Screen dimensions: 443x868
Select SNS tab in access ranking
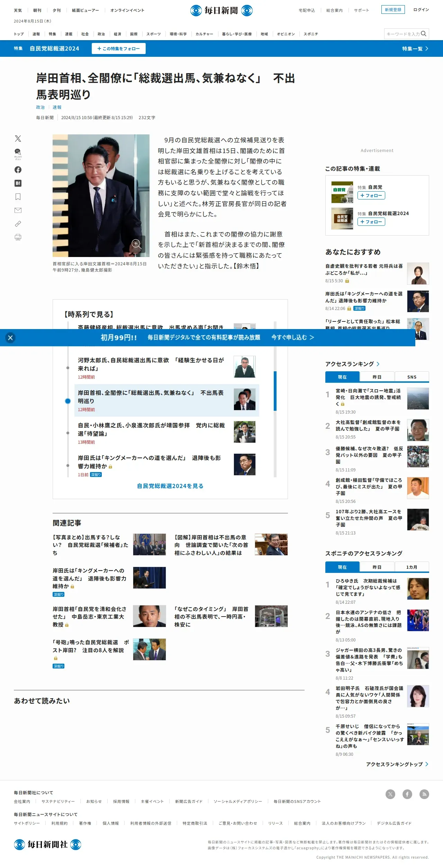click(x=412, y=377)
